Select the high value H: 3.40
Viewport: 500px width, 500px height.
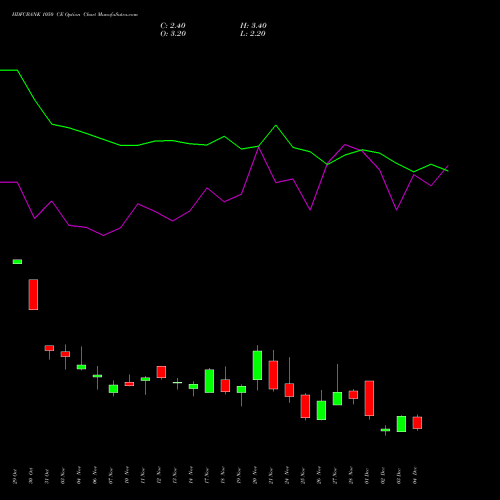(x=253, y=26)
